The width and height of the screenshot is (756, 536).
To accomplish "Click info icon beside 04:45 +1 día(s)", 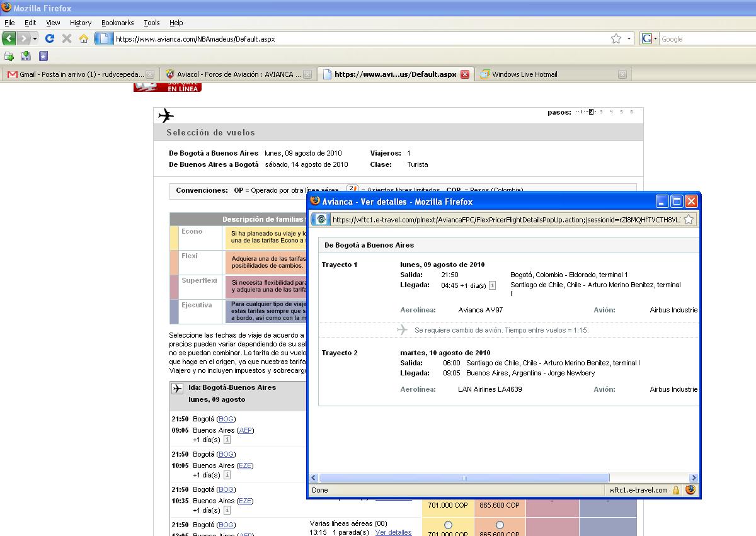I will (492, 285).
